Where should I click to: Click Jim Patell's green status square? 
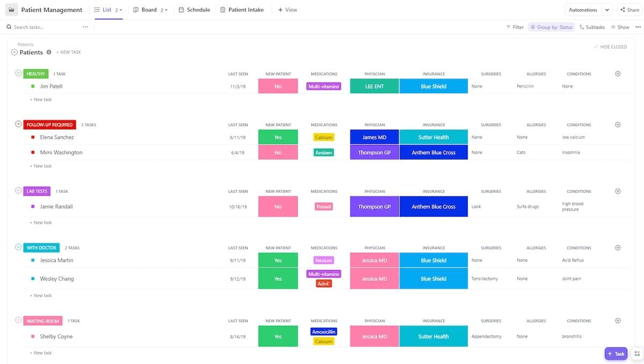click(33, 86)
